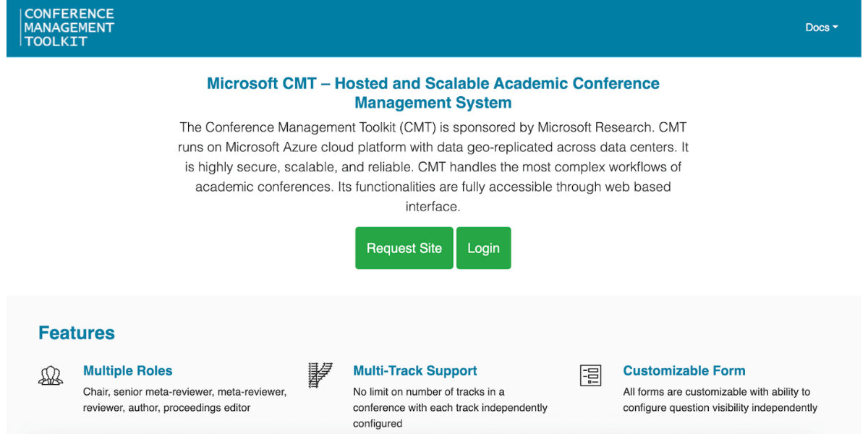This screenshot has width=868, height=434.
Task: Open the Docs dropdown menu
Action: pyautogui.click(x=821, y=27)
